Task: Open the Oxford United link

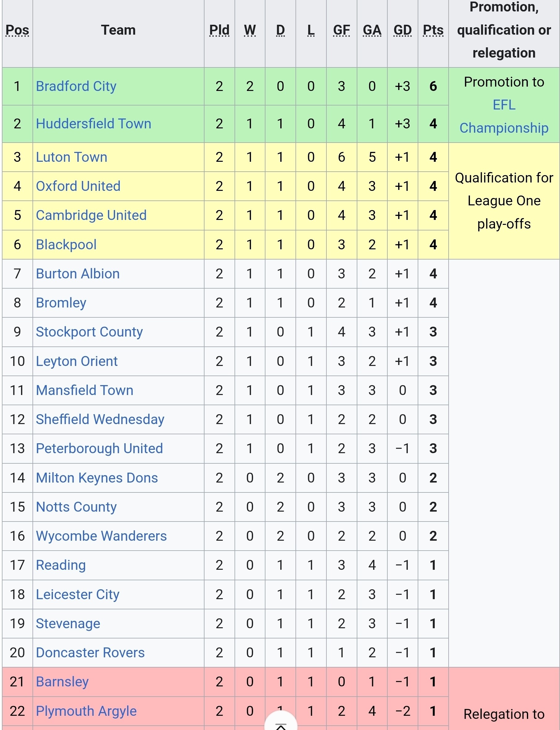Action: [x=78, y=186]
